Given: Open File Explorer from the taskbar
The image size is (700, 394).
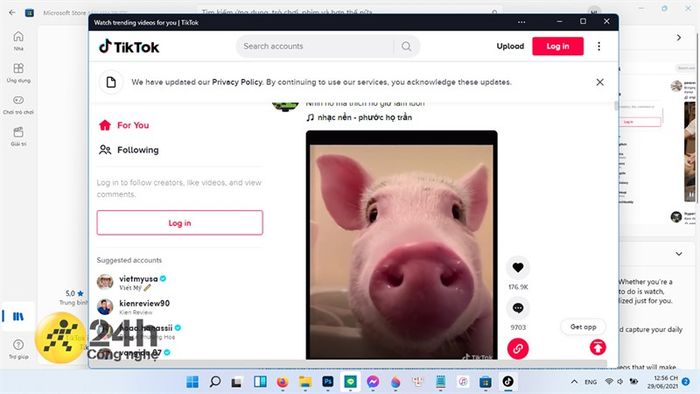Looking at the screenshot, I should [305, 382].
